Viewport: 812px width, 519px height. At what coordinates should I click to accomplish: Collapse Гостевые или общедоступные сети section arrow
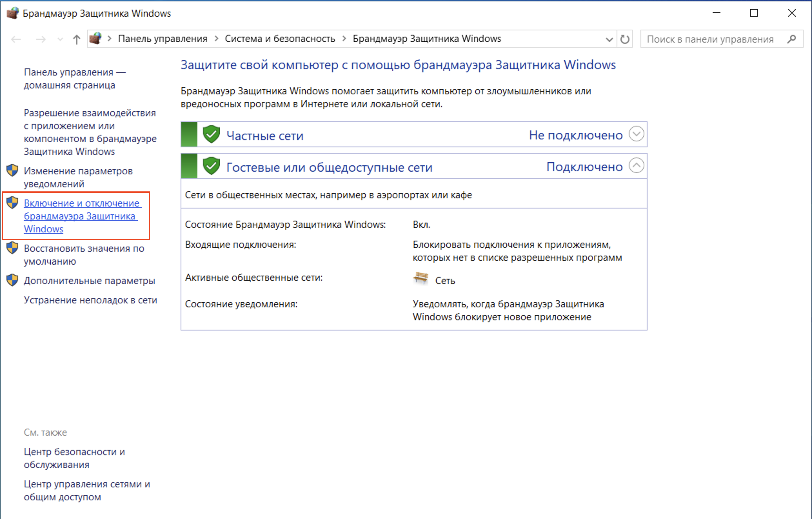pos(636,165)
